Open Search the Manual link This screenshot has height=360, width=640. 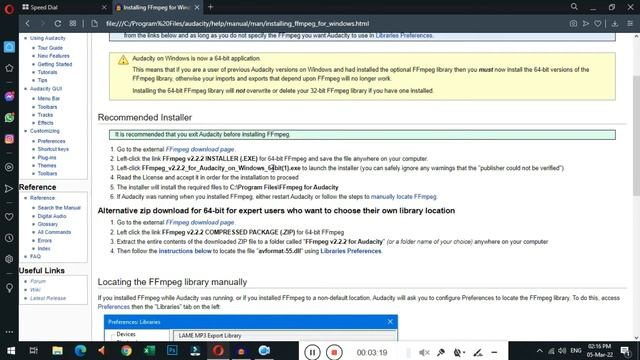pos(59,208)
